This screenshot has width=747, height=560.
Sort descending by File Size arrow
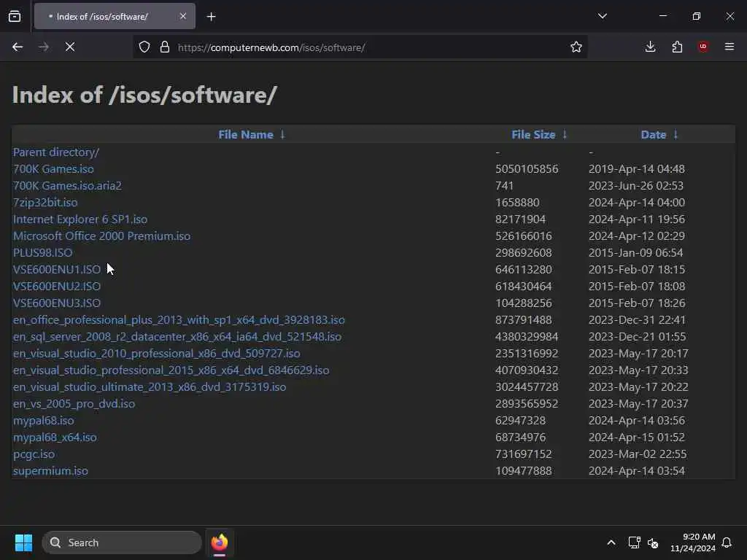point(565,135)
